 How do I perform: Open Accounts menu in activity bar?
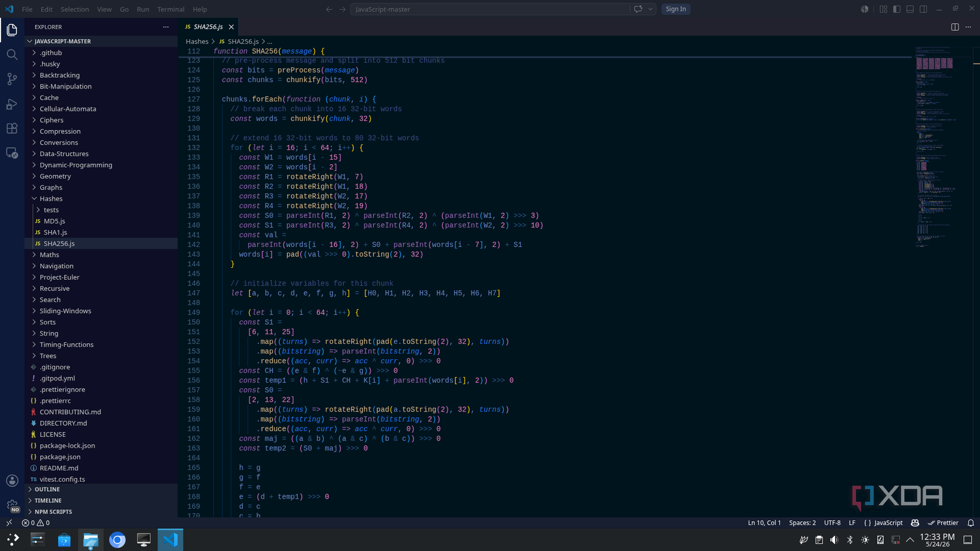(12, 480)
